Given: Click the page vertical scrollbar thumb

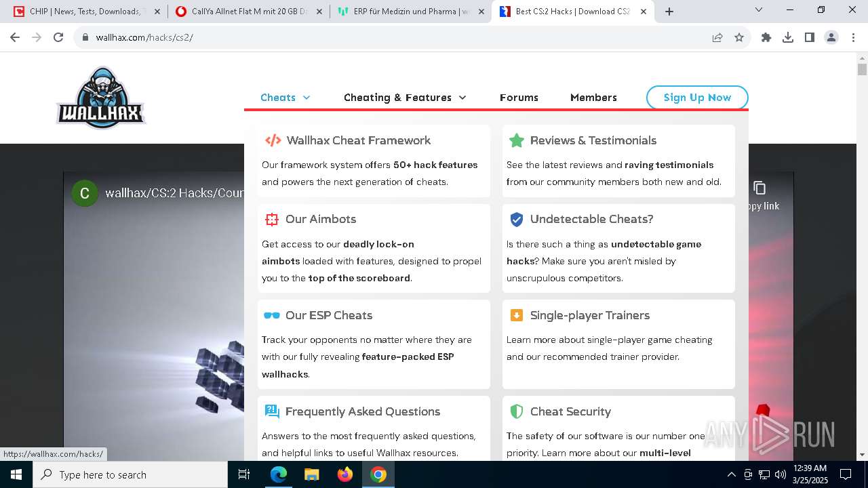Looking at the screenshot, I should [x=862, y=69].
